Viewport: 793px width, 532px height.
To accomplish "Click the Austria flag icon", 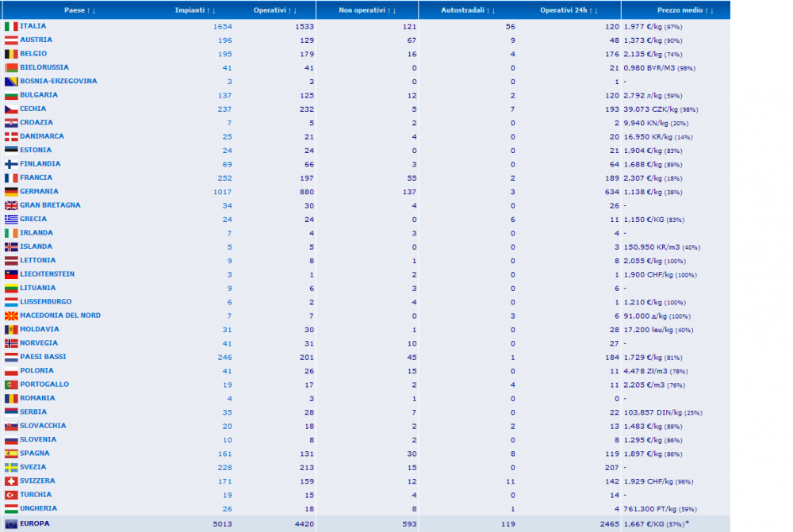I will point(11,40).
